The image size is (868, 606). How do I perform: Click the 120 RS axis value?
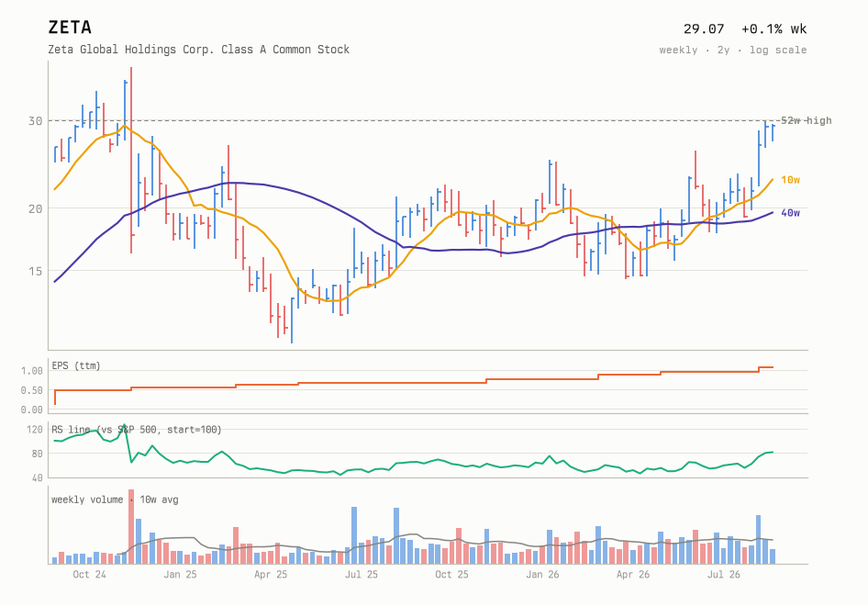[34, 430]
